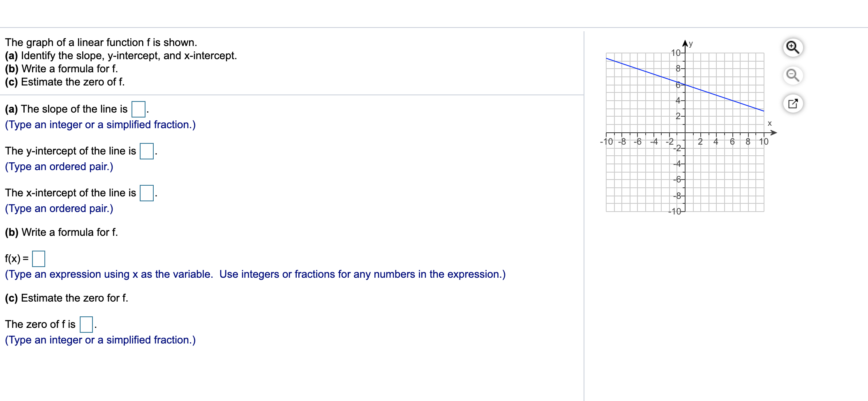The width and height of the screenshot is (868, 401).
Task: Click the hint 'Type an ordered pair.'
Action: point(58,167)
